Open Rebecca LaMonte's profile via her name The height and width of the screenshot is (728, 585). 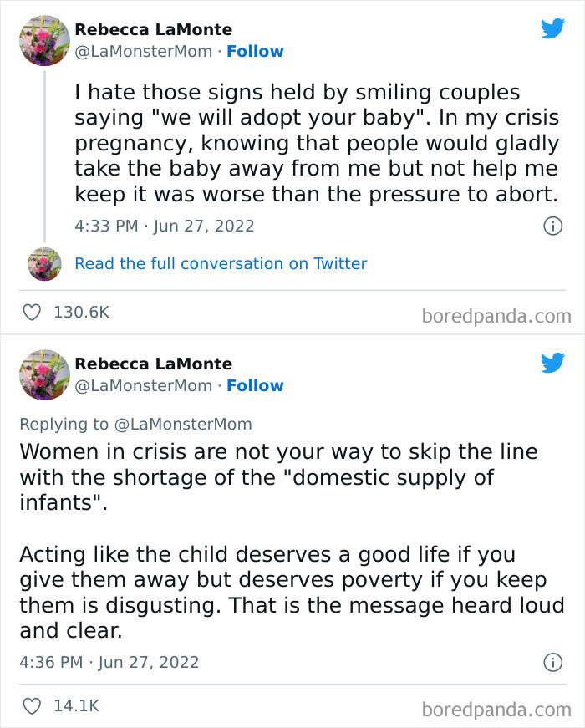pos(153,28)
